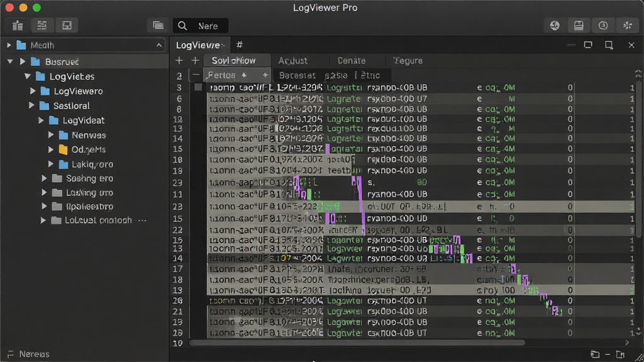
Task: Select the LoLeual onoiooh folder
Action: point(91,221)
